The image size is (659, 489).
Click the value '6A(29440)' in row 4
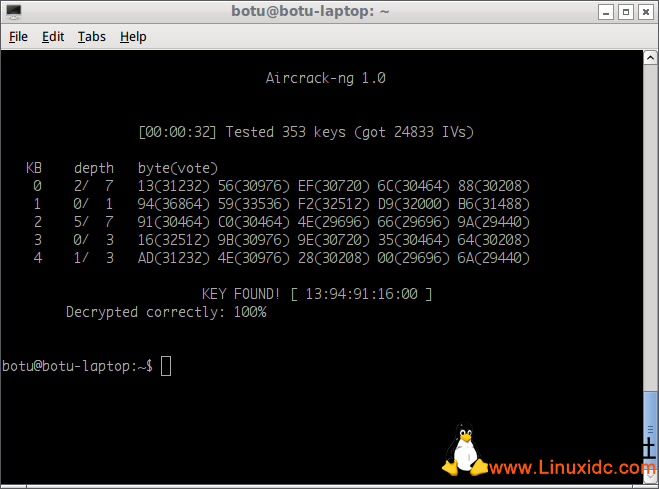click(x=493, y=258)
